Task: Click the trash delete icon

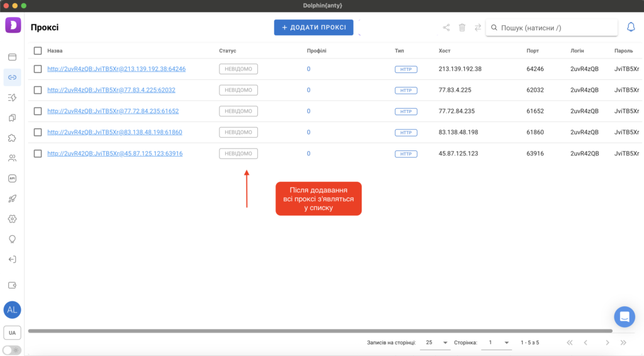Action: 462,28
